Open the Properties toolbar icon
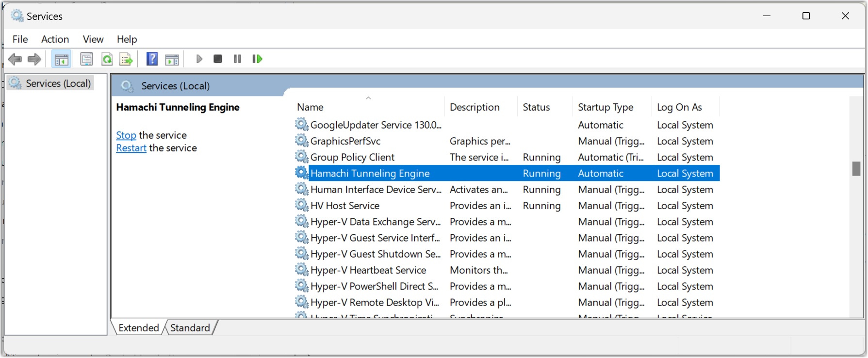This screenshot has width=868, height=358. point(86,59)
